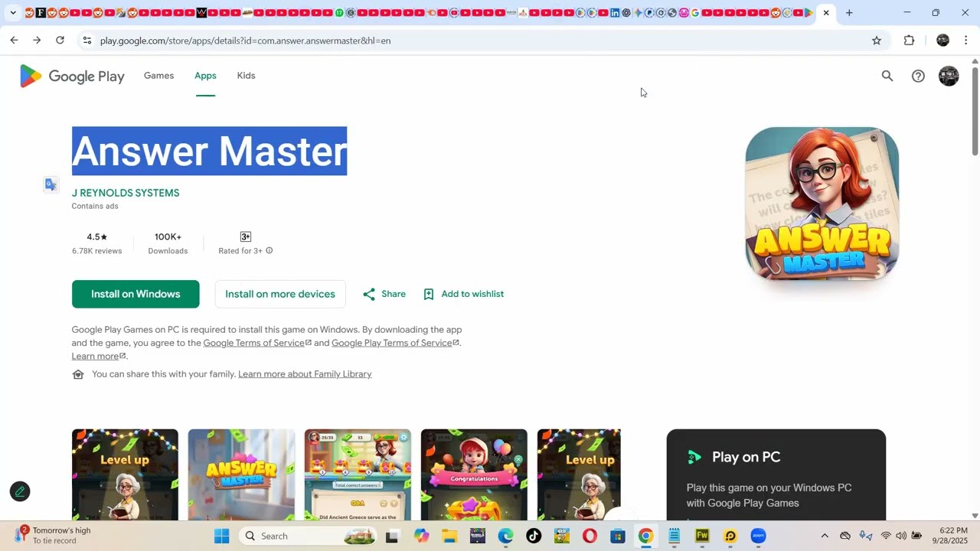The width and height of the screenshot is (980, 551).
Task: Open the Ancient Greece question screenshot
Action: [x=358, y=474]
